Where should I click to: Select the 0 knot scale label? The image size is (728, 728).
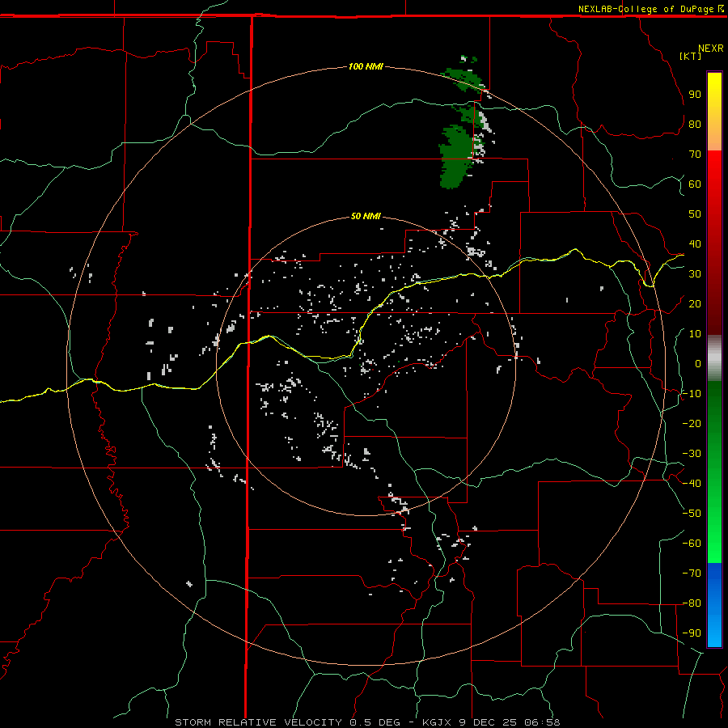(698, 363)
